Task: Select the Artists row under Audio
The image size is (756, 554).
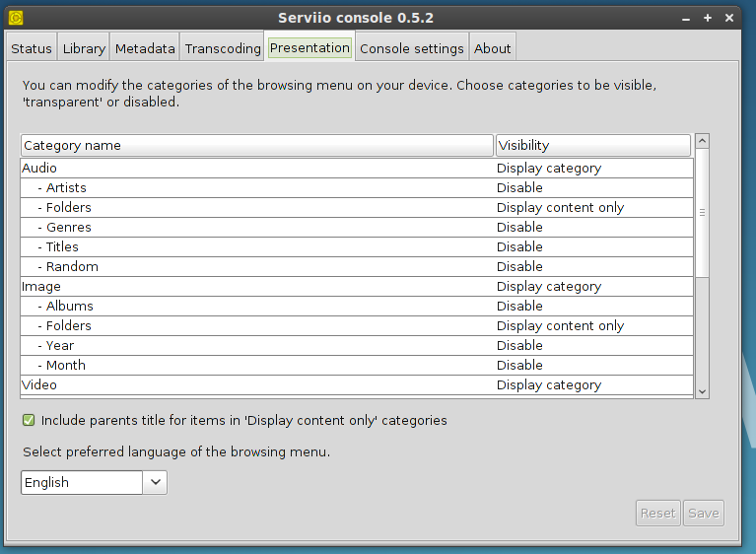Action: click(x=357, y=187)
